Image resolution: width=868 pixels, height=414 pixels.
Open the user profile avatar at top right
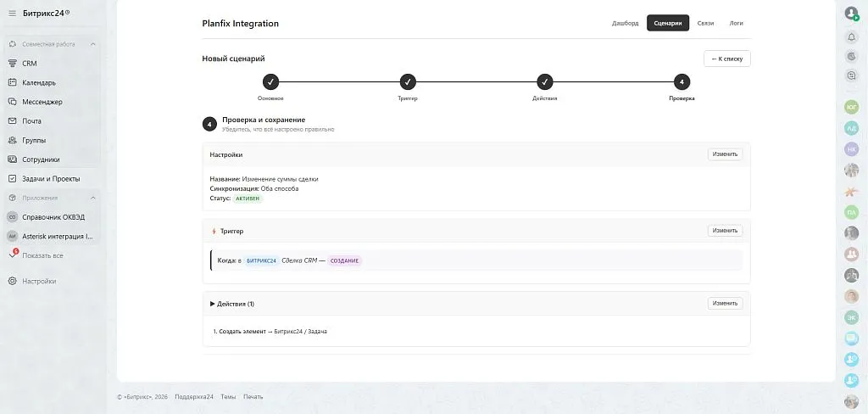pyautogui.click(x=851, y=14)
